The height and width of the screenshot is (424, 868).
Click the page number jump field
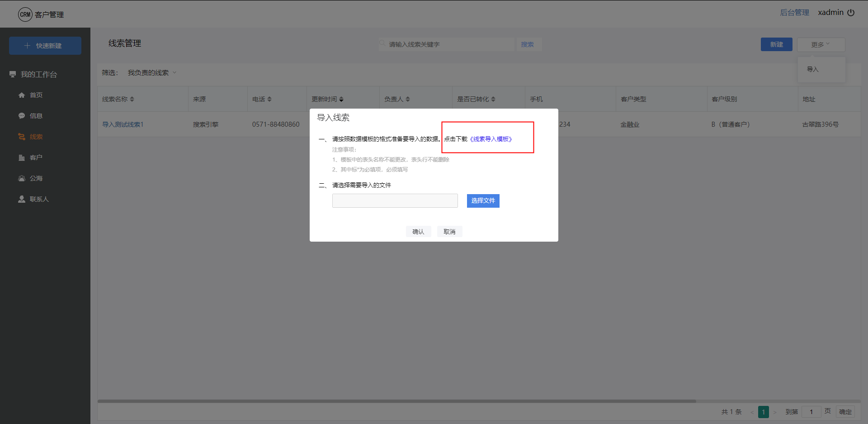click(811, 412)
